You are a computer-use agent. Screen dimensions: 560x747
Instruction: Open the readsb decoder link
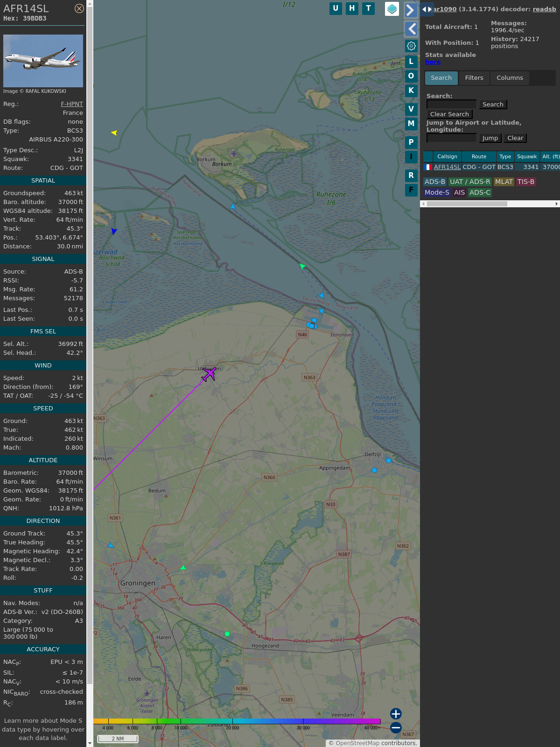tap(544, 9)
